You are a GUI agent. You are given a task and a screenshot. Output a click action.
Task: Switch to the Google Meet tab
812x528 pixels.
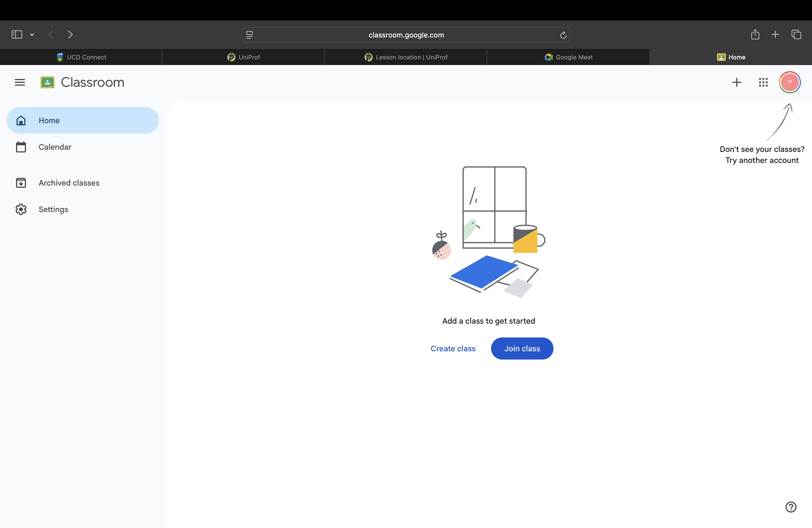point(568,57)
